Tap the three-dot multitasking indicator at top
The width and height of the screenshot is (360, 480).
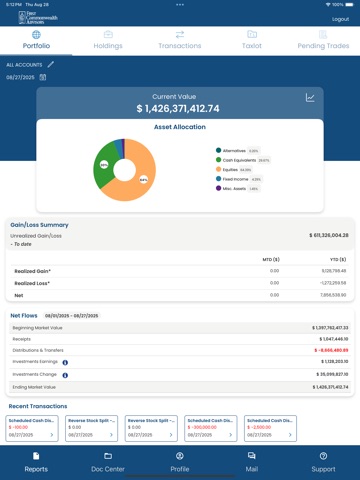[x=180, y=5]
